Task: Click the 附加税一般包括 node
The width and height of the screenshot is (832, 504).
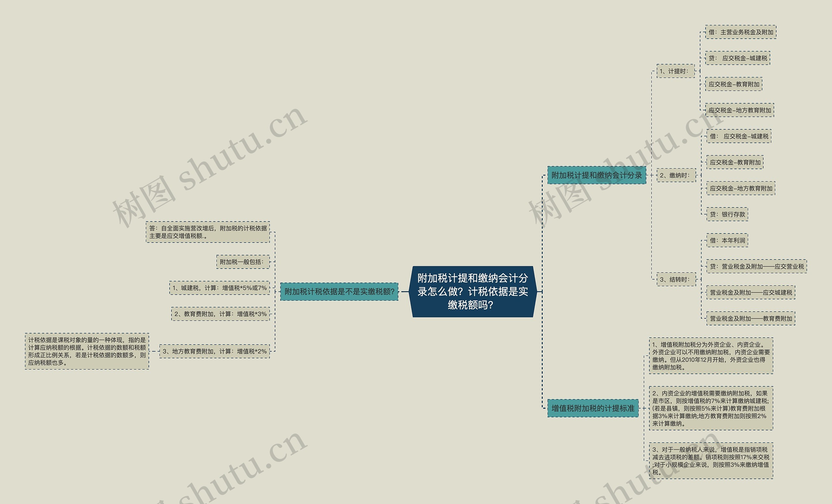Action: coord(243,262)
